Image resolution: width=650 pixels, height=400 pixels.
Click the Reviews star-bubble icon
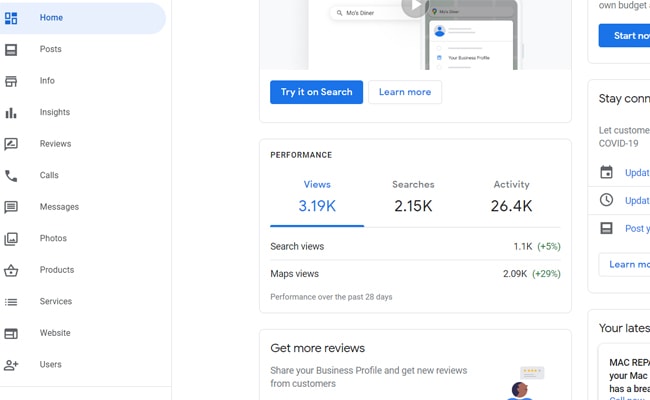tap(11, 144)
